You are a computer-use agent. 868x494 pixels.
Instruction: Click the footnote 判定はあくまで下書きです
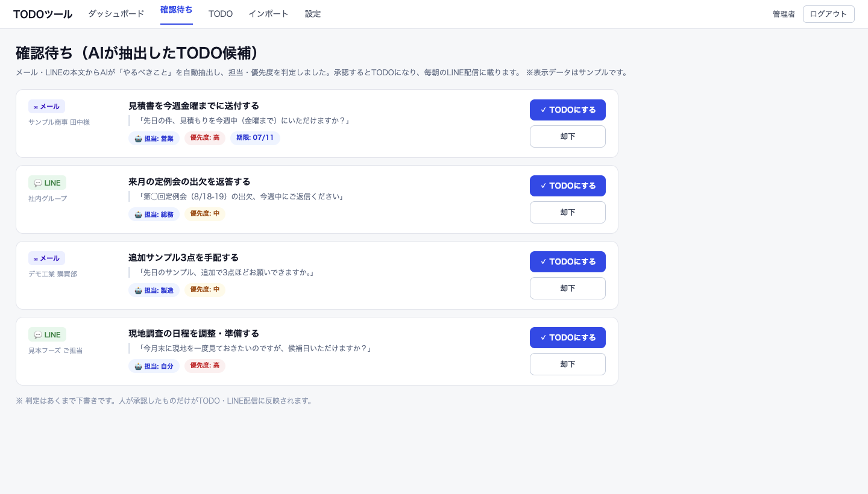[165, 401]
